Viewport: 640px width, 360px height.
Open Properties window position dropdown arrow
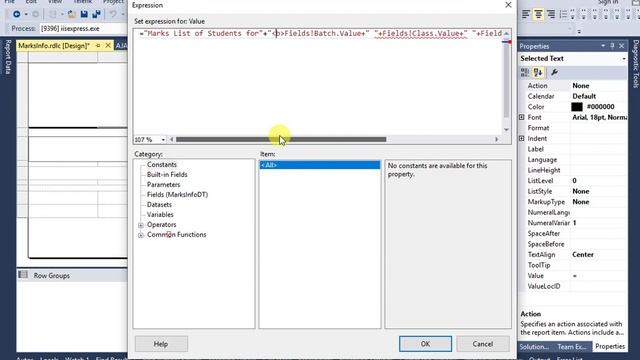603,46
